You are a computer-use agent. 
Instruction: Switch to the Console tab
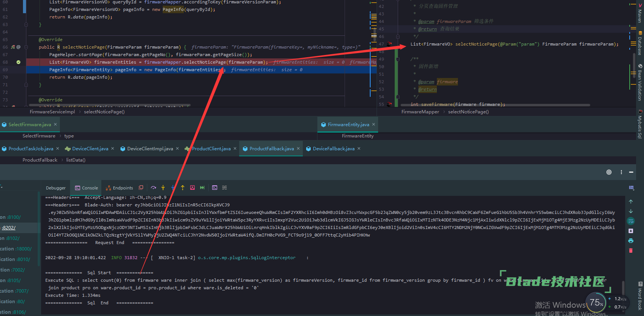87,188
